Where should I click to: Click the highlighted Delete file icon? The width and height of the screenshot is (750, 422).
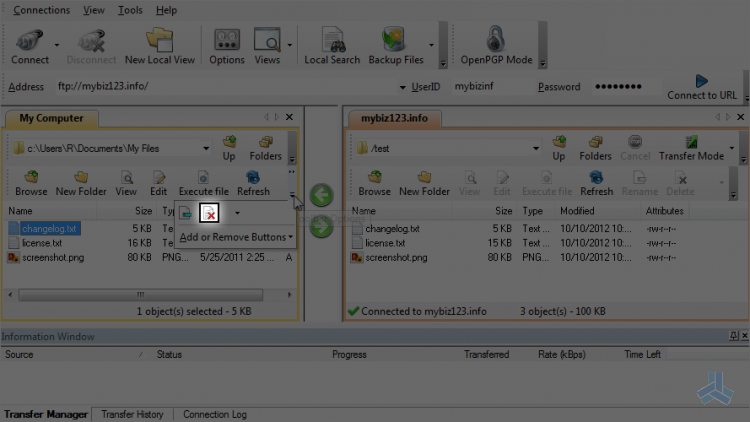pos(209,213)
